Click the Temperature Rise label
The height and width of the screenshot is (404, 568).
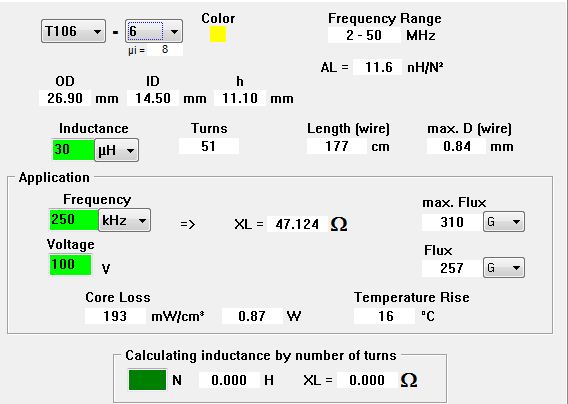pos(412,297)
